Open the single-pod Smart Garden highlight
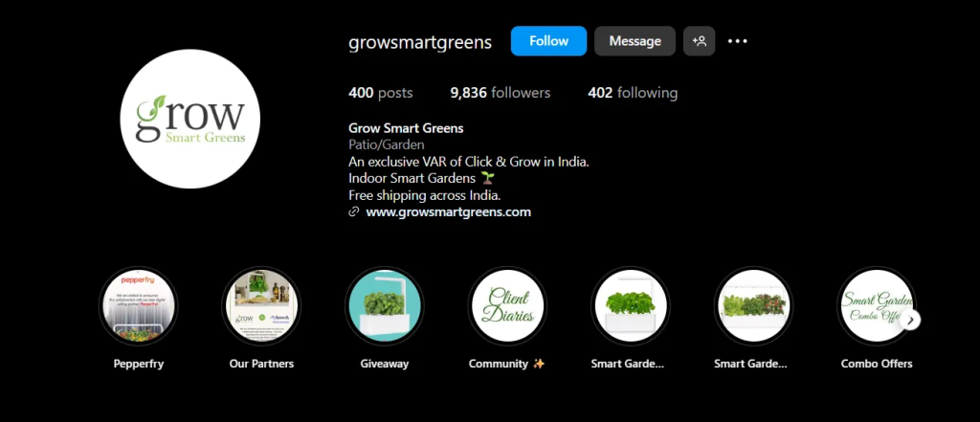The width and height of the screenshot is (980, 422). (x=630, y=306)
